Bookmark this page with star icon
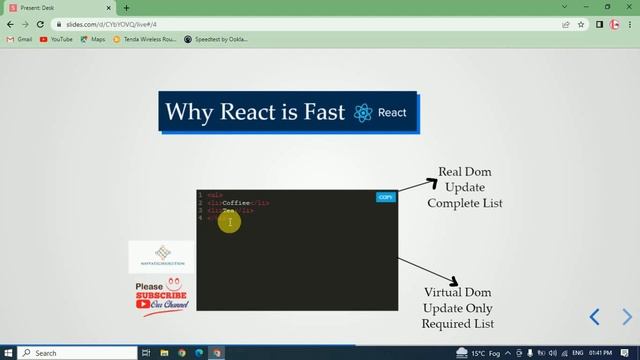The height and width of the screenshot is (360, 640). 581,24
